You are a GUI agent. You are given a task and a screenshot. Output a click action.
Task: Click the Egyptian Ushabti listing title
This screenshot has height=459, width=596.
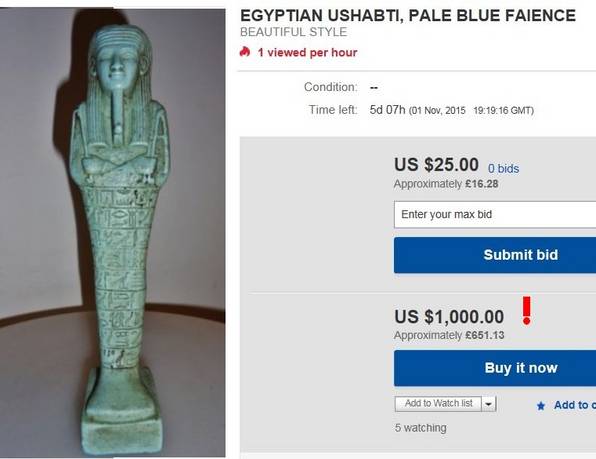pos(408,16)
